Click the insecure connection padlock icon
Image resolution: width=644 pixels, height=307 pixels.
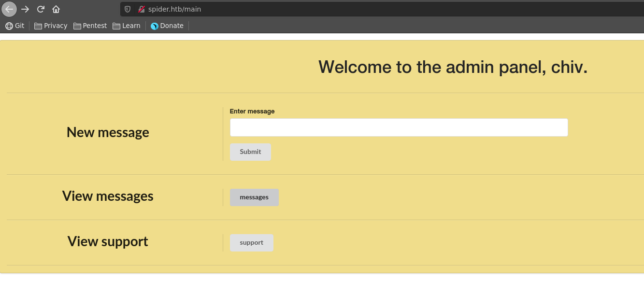tap(142, 9)
